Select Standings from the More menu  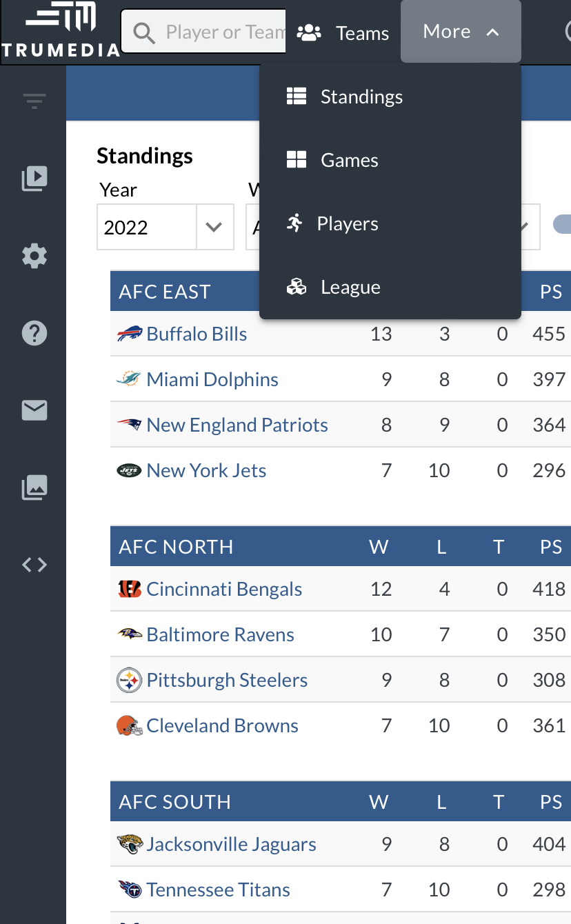tap(361, 97)
